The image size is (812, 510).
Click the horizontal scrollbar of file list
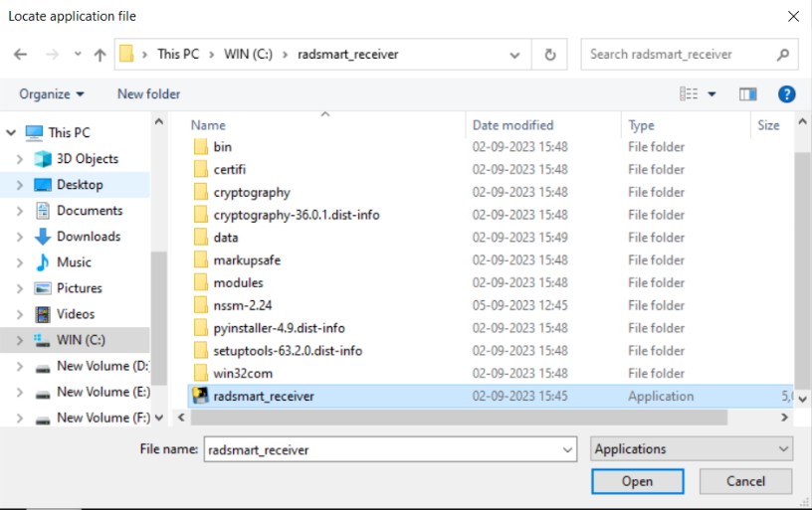pyautogui.click(x=459, y=417)
